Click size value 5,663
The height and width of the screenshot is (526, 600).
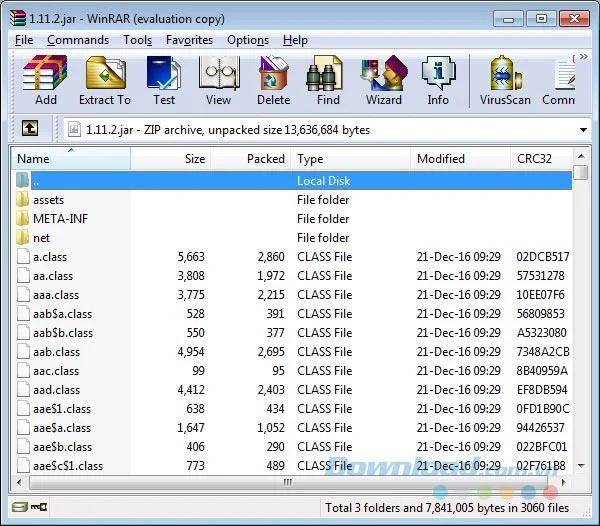coord(191,257)
